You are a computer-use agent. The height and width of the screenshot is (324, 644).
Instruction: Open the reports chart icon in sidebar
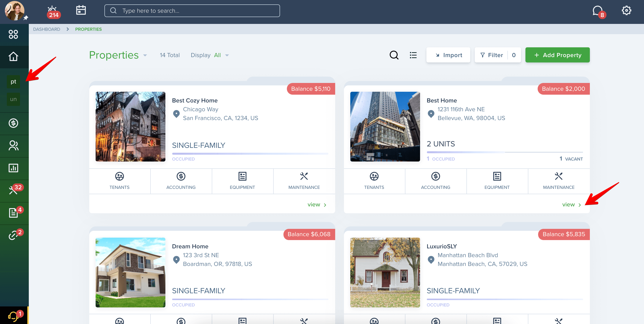click(13, 168)
